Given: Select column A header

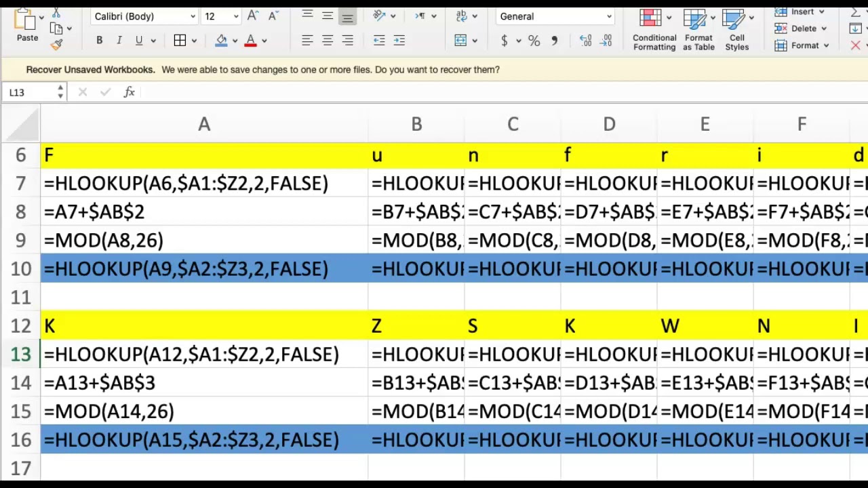Looking at the screenshot, I should pos(204,124).
